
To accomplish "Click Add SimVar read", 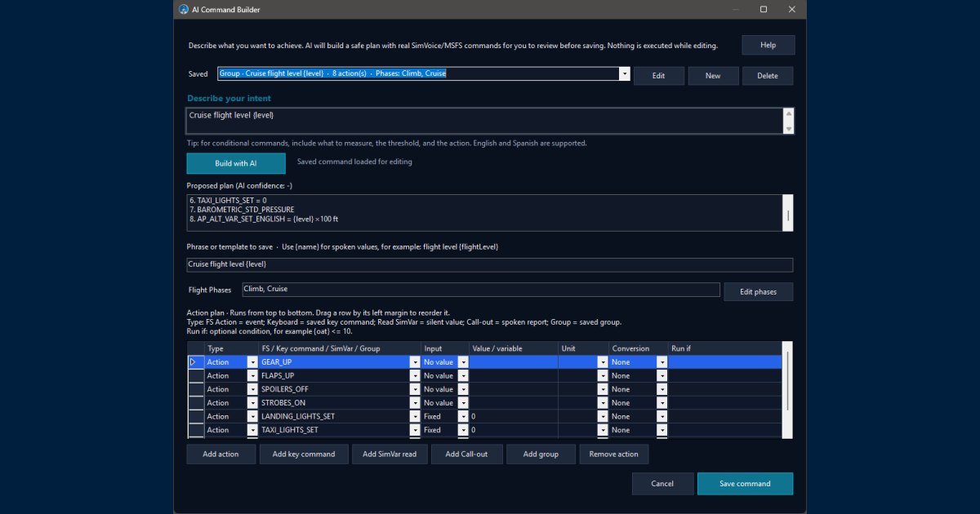I will pos(390,454).
